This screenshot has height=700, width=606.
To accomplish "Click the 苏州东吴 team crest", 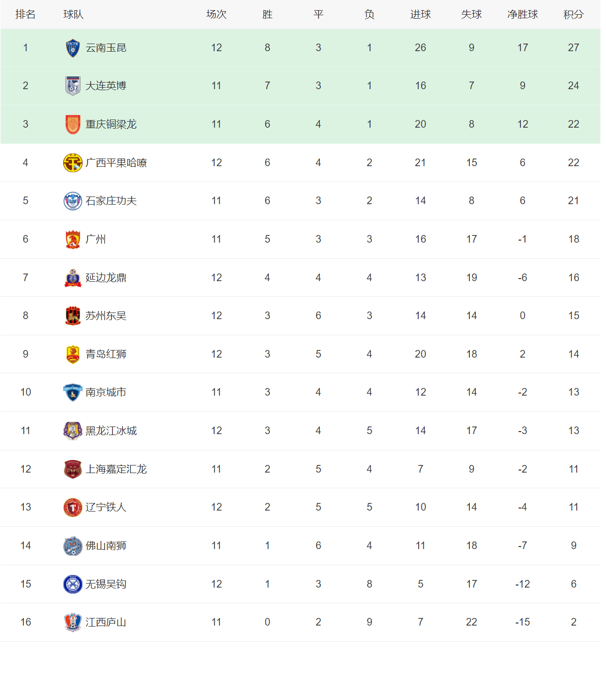I will click(x=73, y=316).
